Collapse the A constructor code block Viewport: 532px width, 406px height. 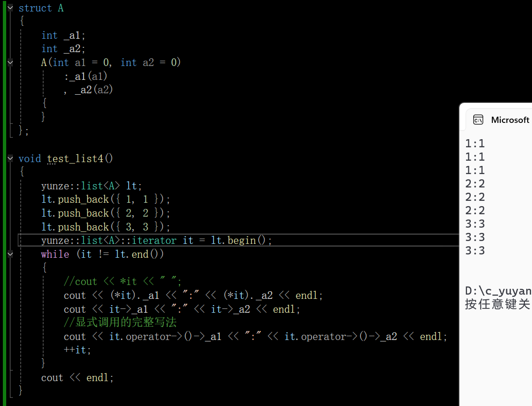coord(10,62)
